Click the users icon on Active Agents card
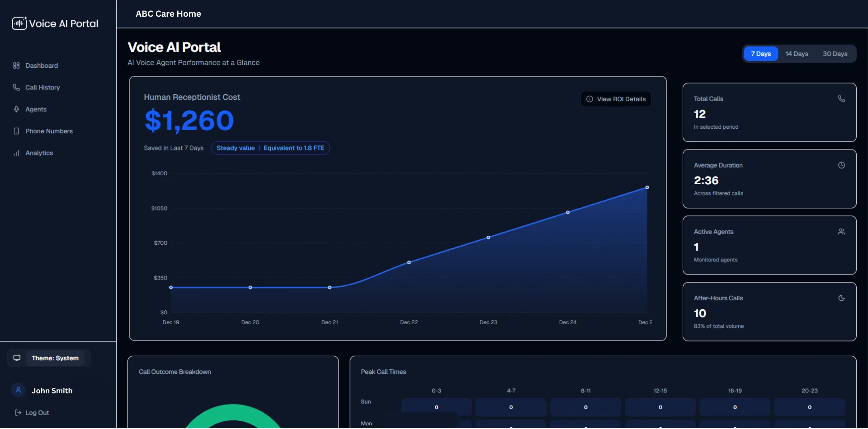868x429 pixels. coord(841,231)
